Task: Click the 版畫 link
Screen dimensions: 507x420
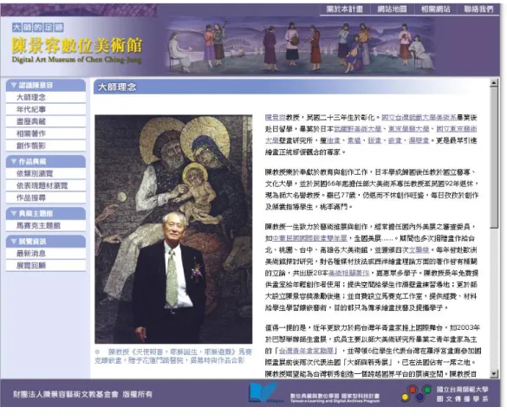Action: coord(374,140)
